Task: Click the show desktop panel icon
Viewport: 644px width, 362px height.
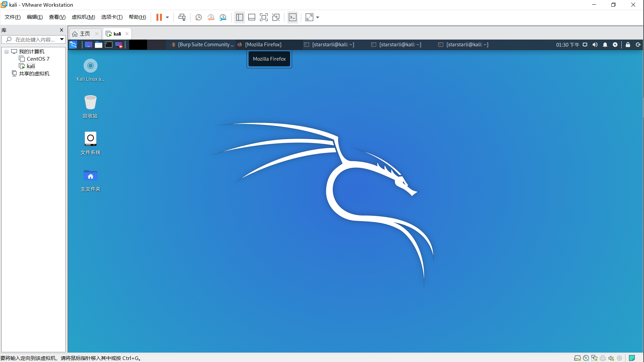Action: pyautogui.click(x=88, y=45)
